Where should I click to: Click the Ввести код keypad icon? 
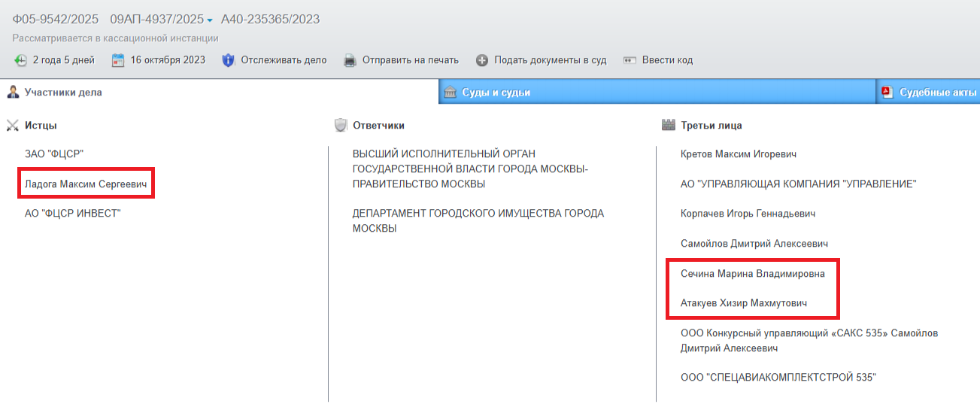pyautogui.click(x=630, y=60)
